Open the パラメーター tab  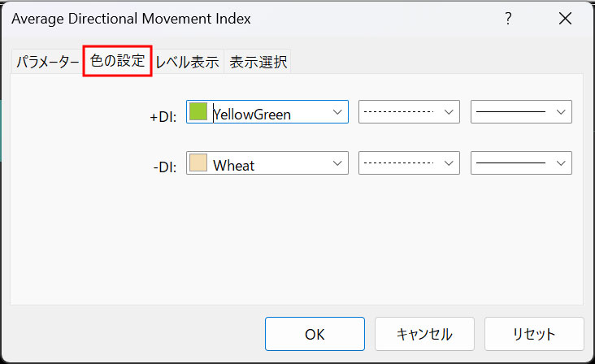pos(47,62)
